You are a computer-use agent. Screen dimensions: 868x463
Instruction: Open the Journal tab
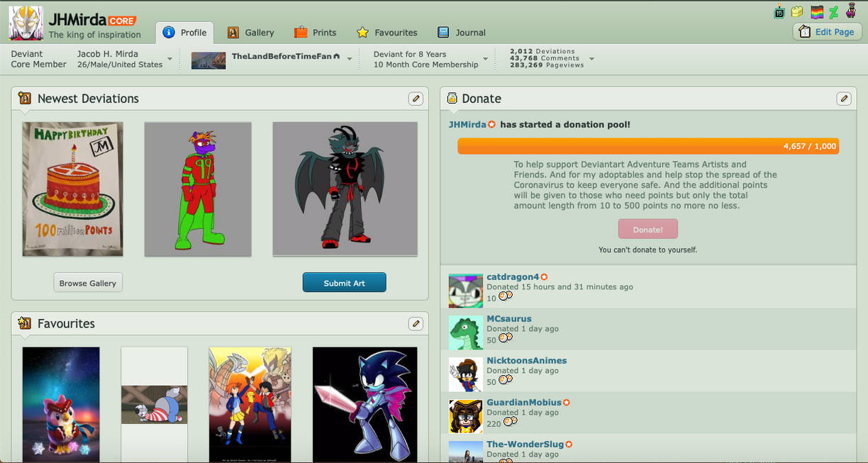(462, 33)
